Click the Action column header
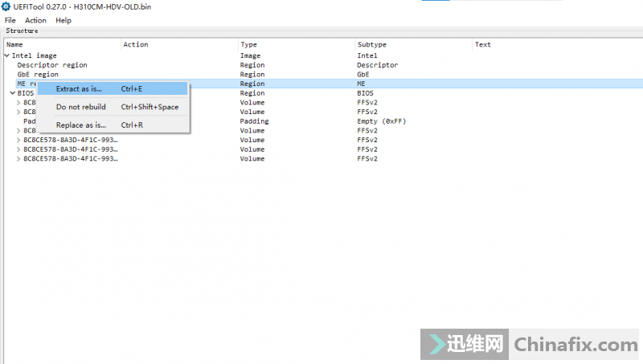Screen dimensions: 643x364 point(179,44)
